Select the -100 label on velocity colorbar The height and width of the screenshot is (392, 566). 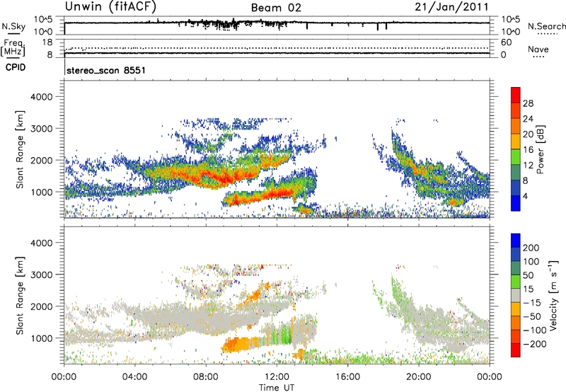coord(534,330)
